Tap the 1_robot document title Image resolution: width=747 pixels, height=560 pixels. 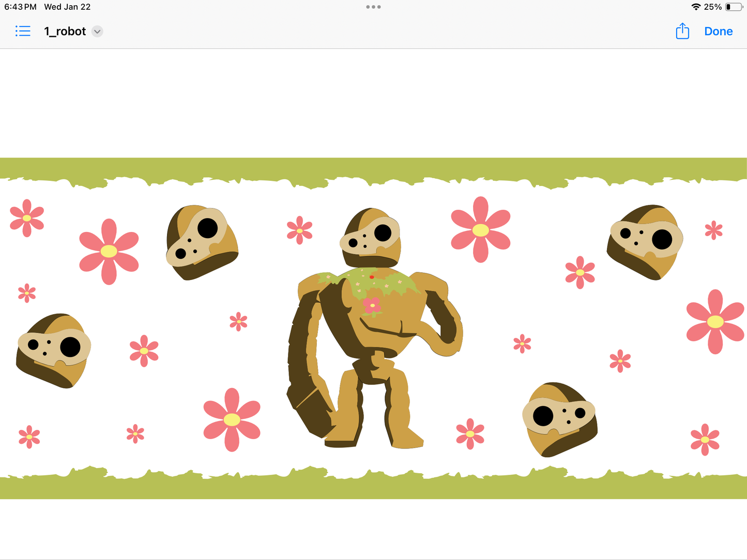click(65, 32)
